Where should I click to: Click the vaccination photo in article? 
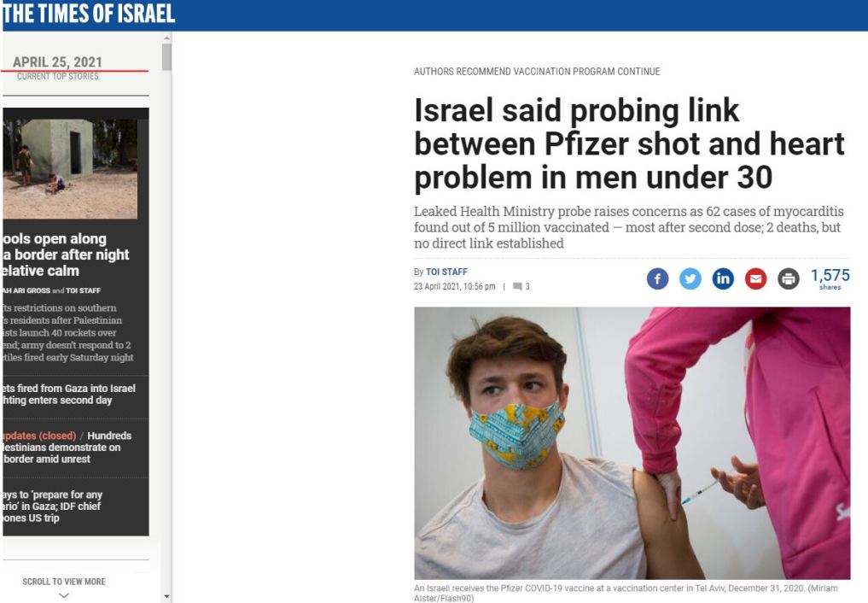coord(632,443)
